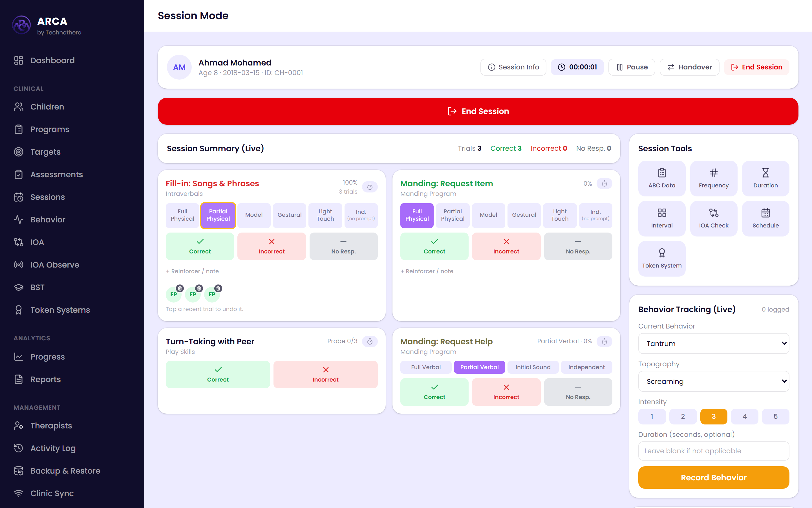Open the Interval recording tool
812x508 pixels.
click(662, 219)
